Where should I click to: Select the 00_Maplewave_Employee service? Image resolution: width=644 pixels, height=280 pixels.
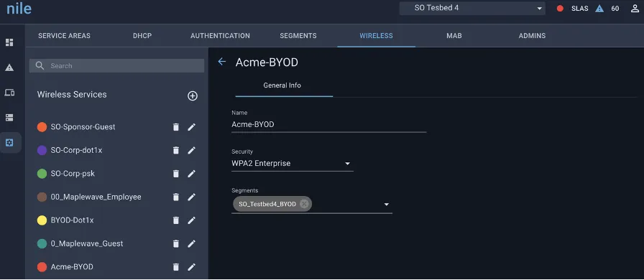coord(96,197)
